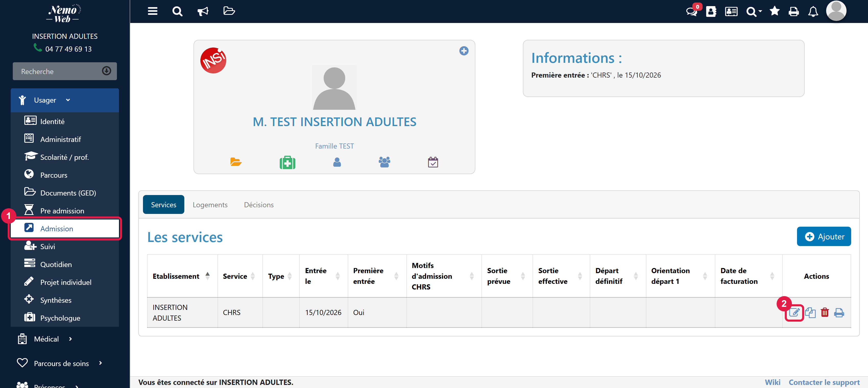Viewport: 868px width, 388px height.
Task: Click the printer icon in top bar
Action: 793,11
